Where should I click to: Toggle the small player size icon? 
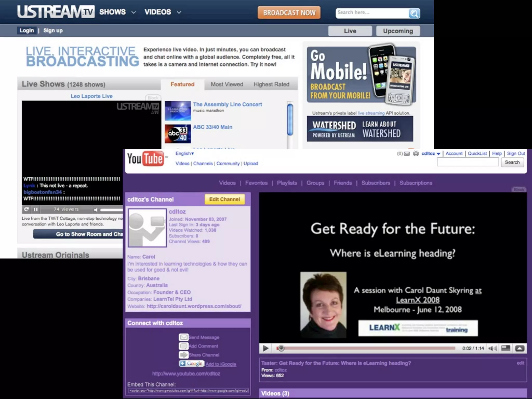coord(506,348)
